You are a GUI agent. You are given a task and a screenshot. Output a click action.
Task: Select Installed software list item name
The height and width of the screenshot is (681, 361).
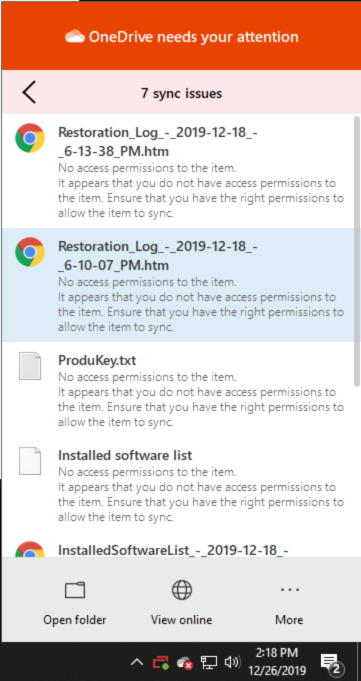tap(125, 455)
